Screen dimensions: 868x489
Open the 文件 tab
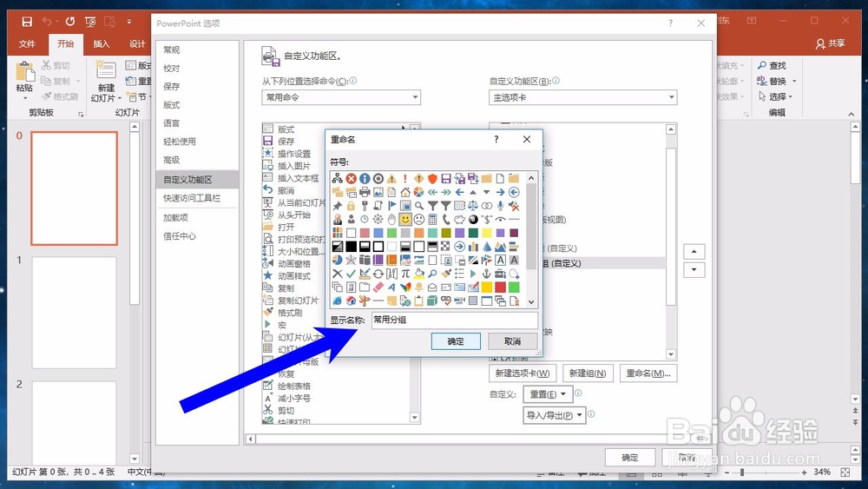point(27,43)
